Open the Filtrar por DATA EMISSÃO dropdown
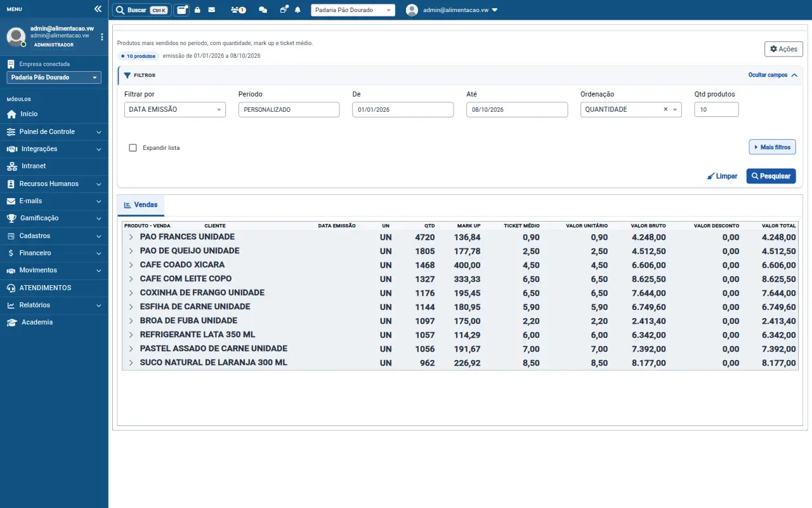 [x=175, y=109]
